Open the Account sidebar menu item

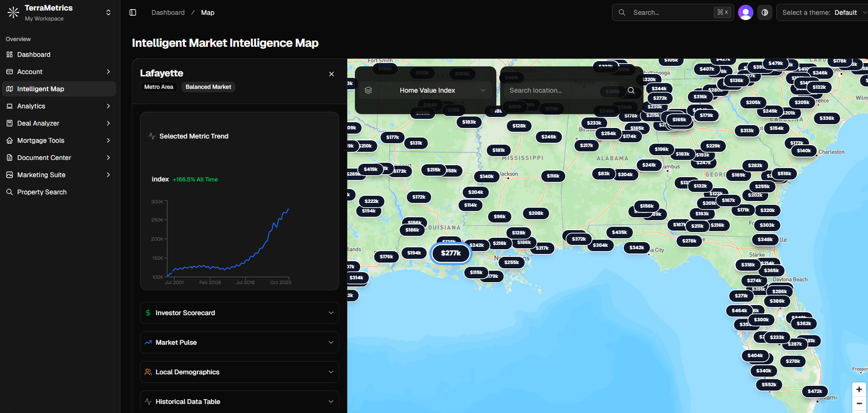(59, 72)
